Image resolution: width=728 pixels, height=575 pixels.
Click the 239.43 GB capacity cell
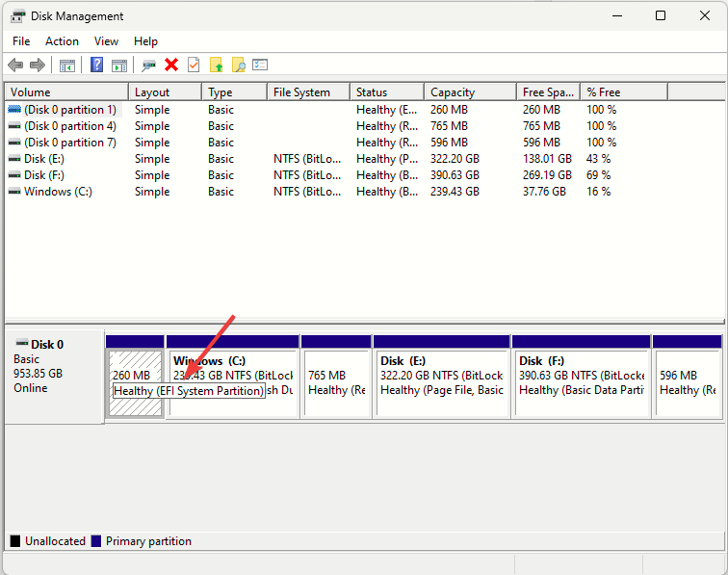(x=455, y=192)
